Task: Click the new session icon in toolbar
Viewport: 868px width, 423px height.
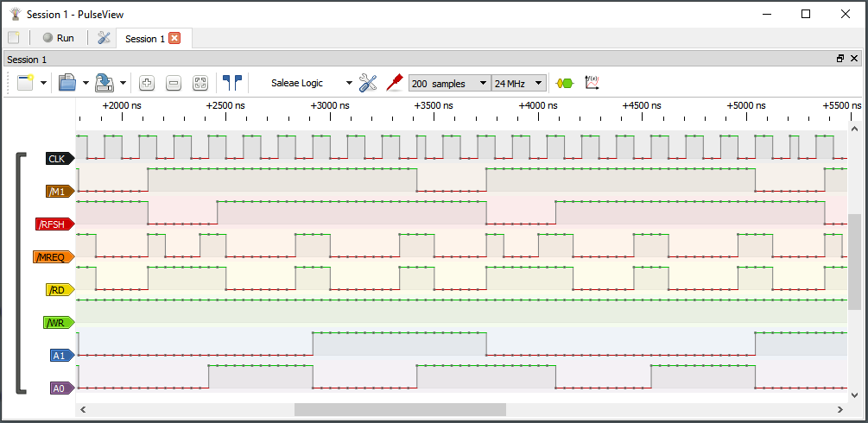Action: 25,83
